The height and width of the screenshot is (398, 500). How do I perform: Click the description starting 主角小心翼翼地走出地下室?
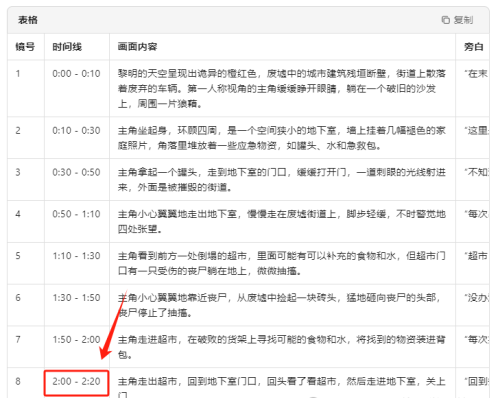[x=282, y=222]
